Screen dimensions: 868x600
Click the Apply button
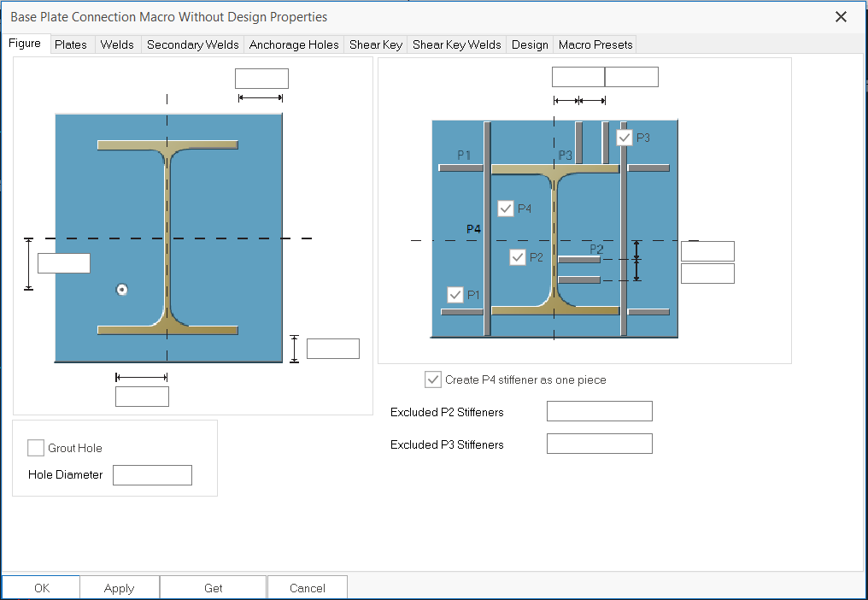(120, 588)
